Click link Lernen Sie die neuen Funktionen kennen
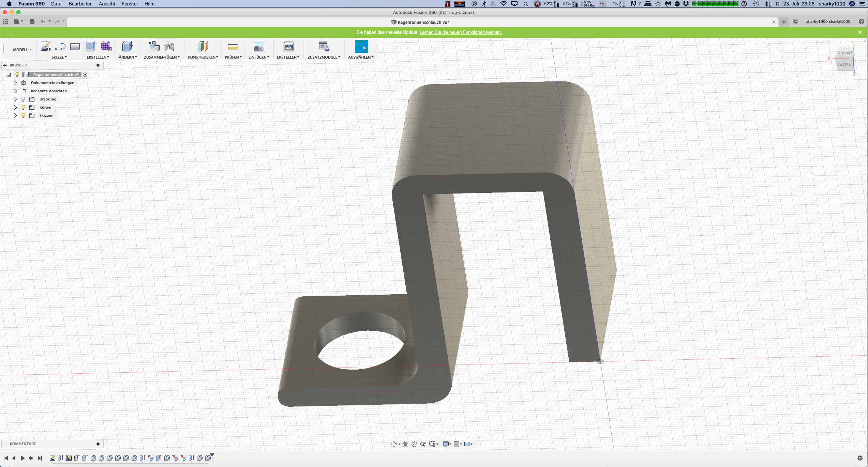 coord(461,32)
